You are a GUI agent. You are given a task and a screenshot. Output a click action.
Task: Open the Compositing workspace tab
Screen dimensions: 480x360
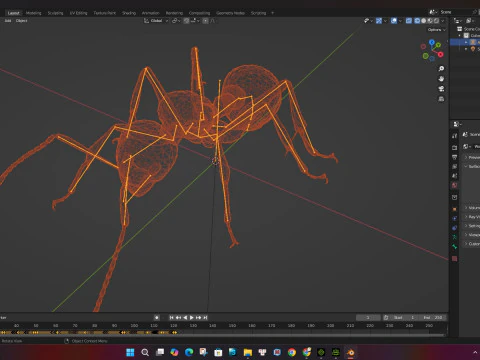click(x=199, y=13)
